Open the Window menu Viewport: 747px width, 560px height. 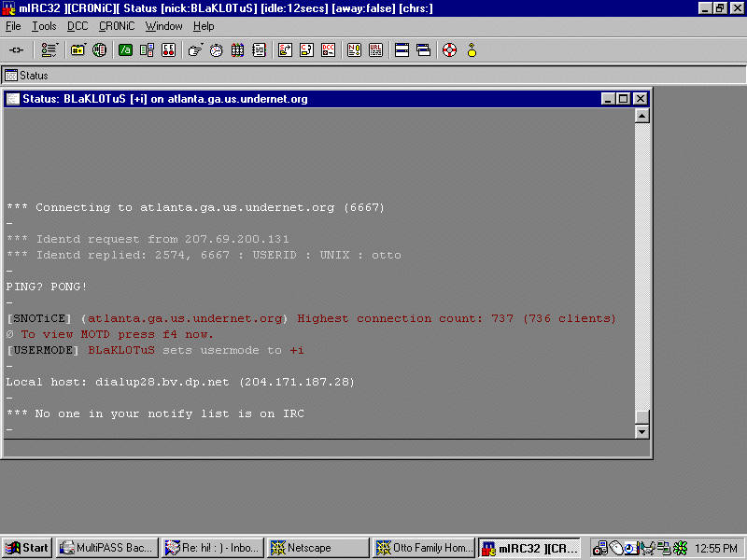coord(164,26)
